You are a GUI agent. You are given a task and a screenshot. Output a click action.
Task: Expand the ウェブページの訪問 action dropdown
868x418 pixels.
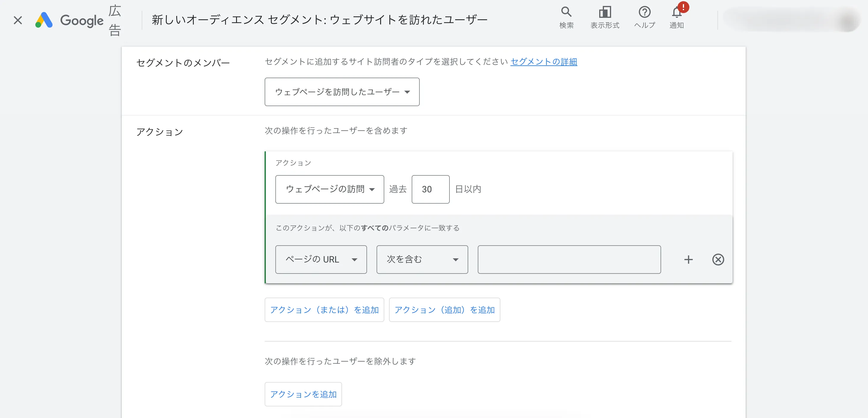[x=329, y=189]
